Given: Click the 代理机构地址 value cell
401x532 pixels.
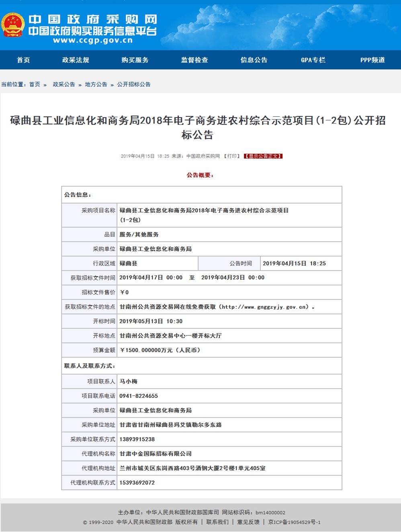Looking at the screenshot, I should (x=229, y=468).
